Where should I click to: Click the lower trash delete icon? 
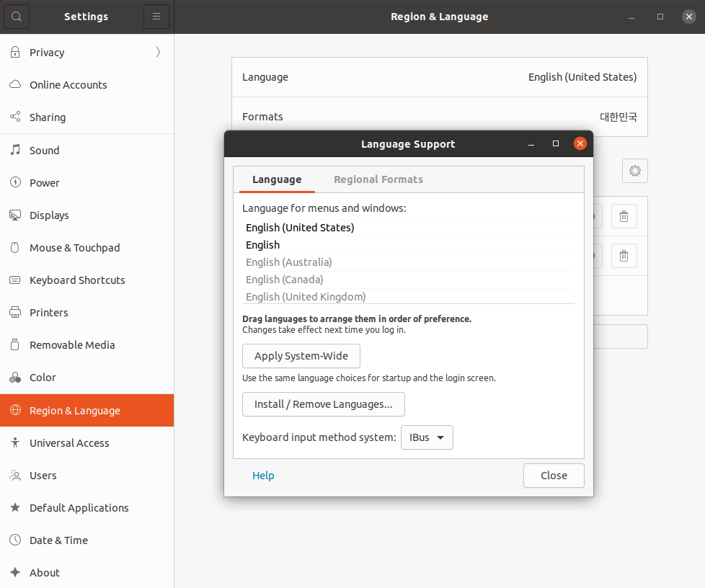click(x=624, y=255)
